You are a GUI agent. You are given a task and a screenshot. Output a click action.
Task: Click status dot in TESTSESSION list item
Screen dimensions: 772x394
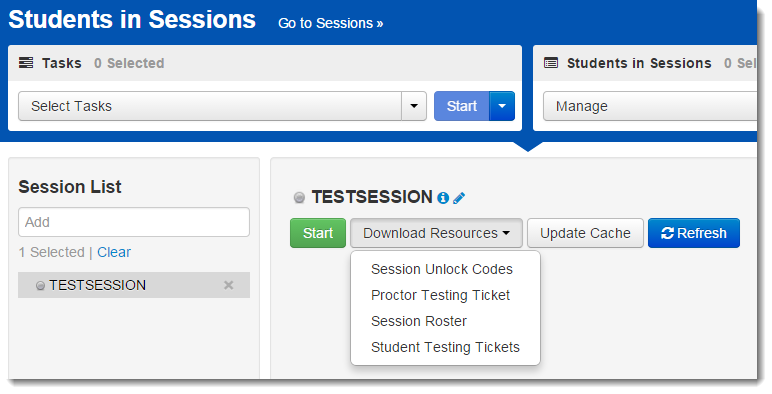pos(40,286)
